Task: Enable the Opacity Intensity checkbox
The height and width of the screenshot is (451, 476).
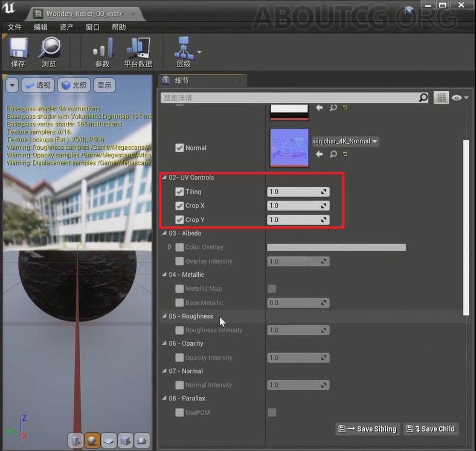Action: [179, 357]
